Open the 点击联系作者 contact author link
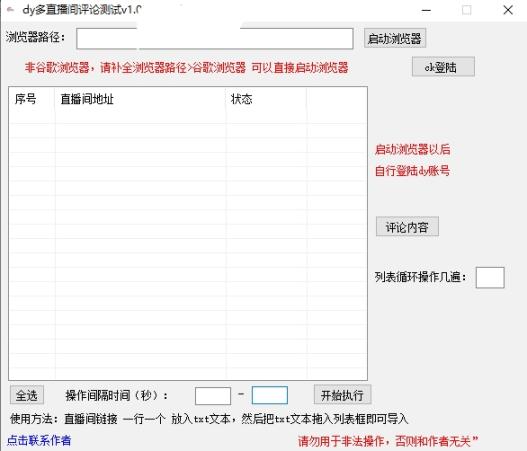Screen dimensions: 527x451 [x=39, y=440]
